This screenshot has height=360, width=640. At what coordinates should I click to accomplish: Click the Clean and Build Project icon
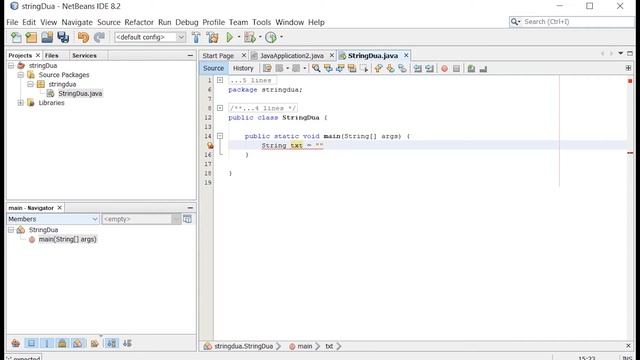(213, 38)
